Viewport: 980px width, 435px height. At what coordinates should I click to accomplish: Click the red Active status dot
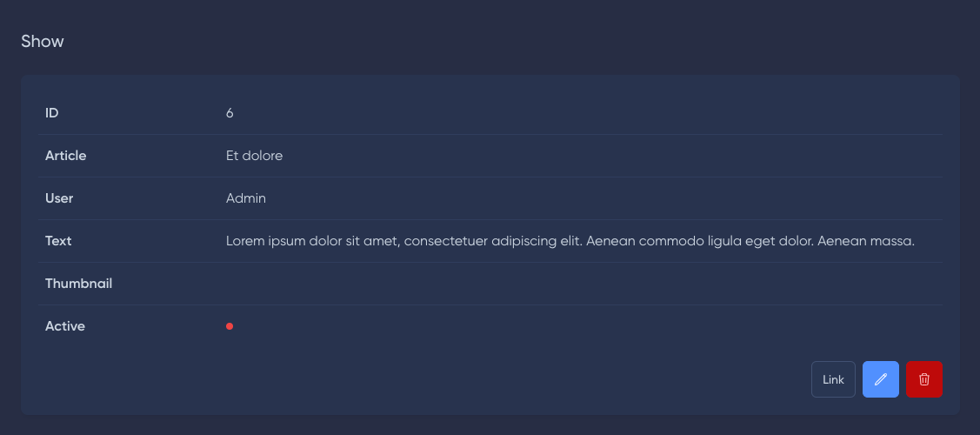click(230, 326)
